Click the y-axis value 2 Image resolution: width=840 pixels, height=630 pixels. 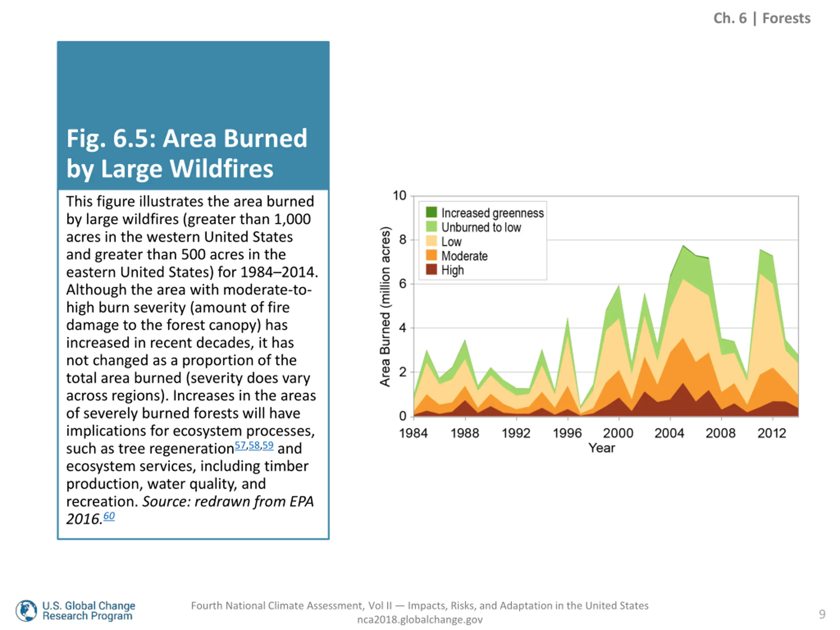(x=403, y=372)
